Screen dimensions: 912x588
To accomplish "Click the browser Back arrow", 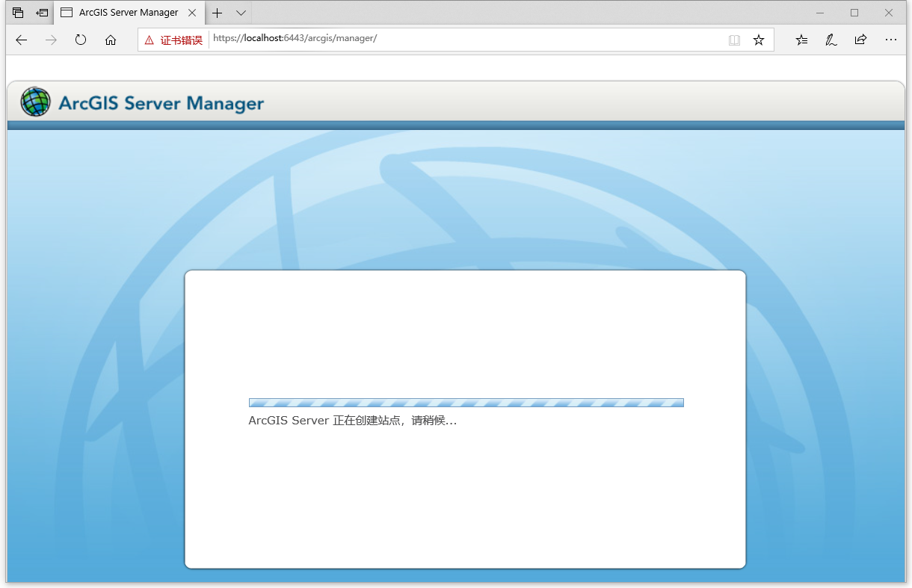I will tap(21, 40).
